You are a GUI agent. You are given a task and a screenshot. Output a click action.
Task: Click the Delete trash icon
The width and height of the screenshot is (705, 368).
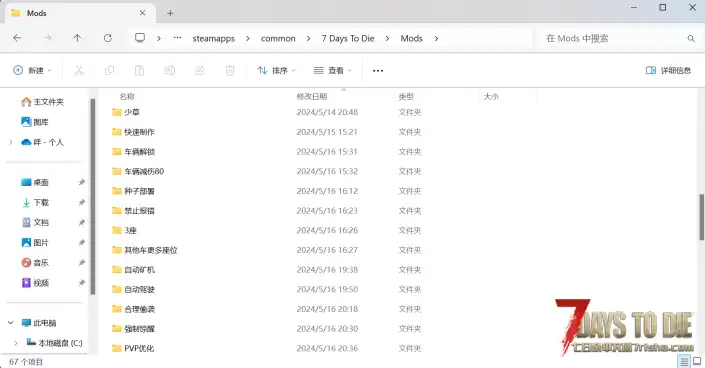pyautogui.click(x=230, y=70)
